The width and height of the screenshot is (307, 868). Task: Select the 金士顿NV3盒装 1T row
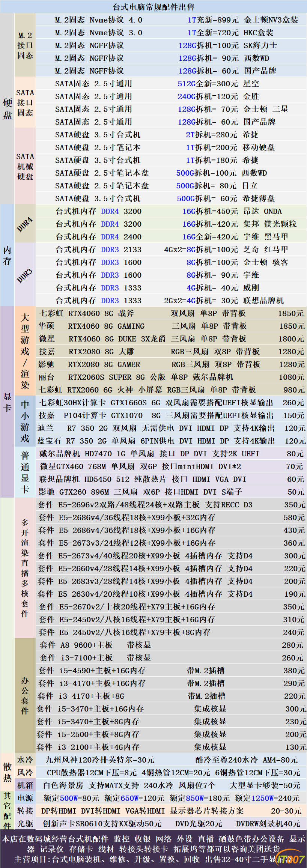171,20
